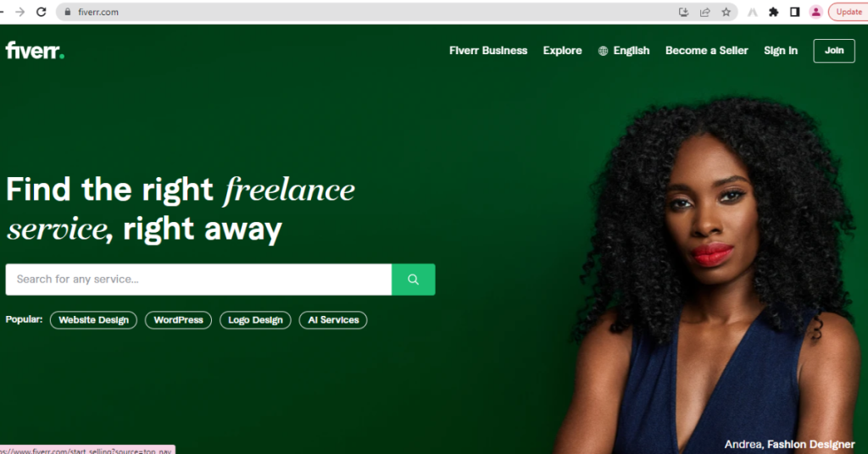Image resolution: width=868 pixels, height=454 pixels.
Task: Click the green search magnifier button
Action: tap(413, 280)
